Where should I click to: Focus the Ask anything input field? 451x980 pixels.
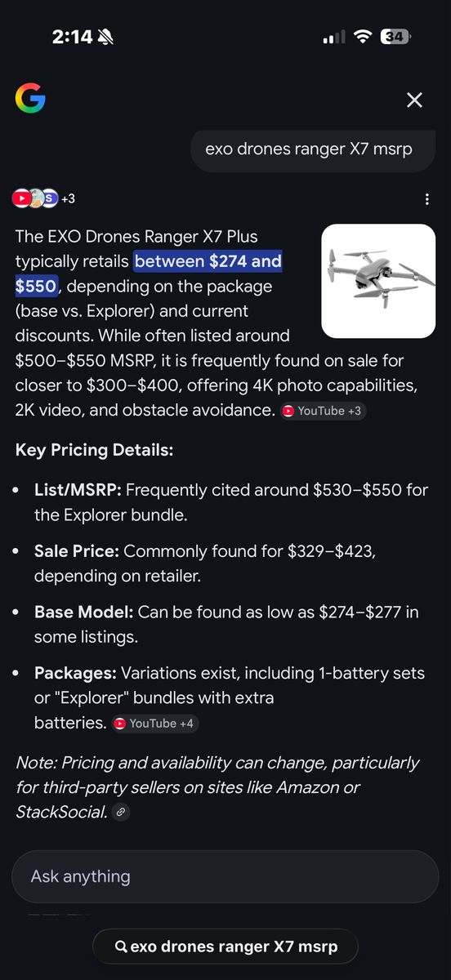tap(225, 876)
